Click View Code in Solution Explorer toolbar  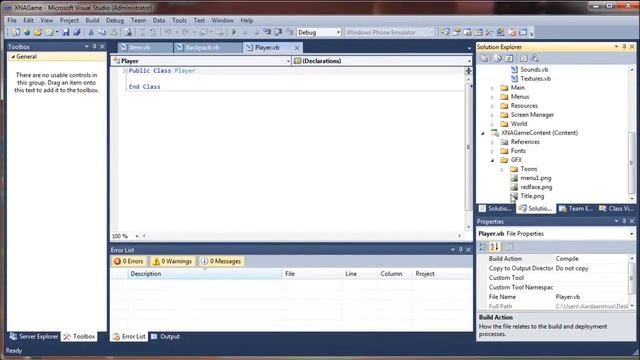click(524, 58)
